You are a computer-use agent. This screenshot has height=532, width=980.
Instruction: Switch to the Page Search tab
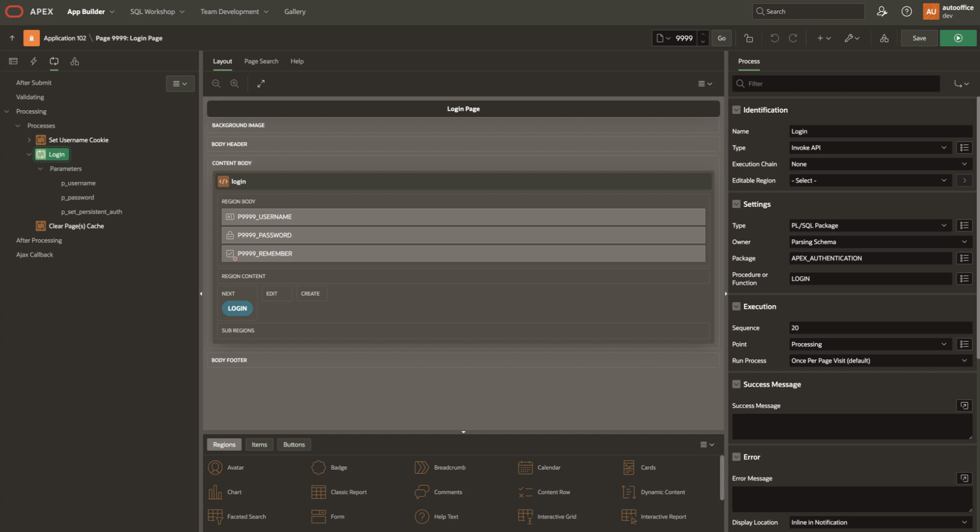pos(261,61)
